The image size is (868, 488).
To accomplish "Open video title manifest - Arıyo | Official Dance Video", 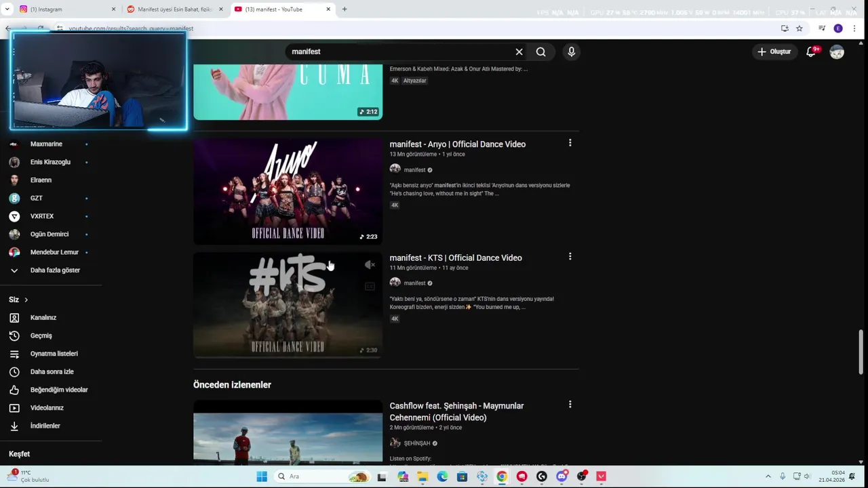I will coord(458,144).
